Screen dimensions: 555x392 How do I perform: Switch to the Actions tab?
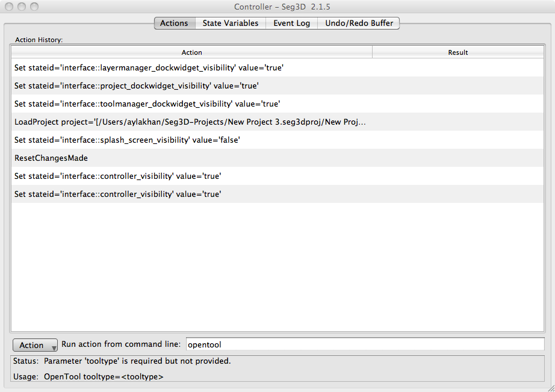(x=175, y=23)
